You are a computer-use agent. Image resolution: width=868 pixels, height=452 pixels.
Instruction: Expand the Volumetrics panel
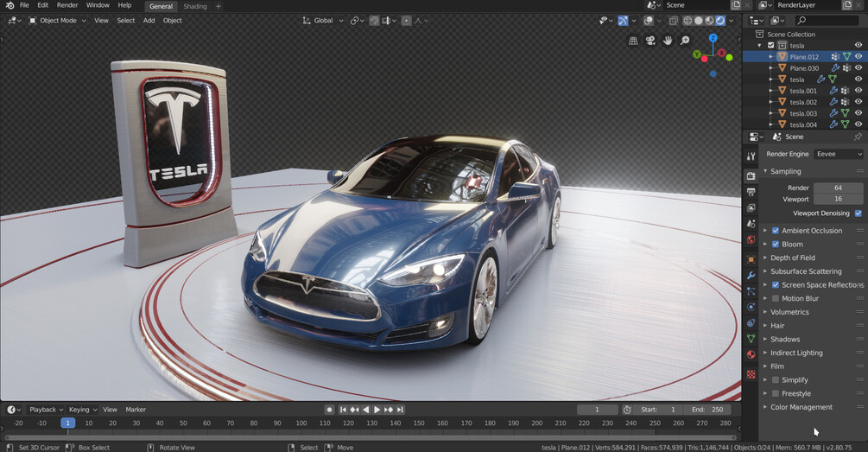765,312
